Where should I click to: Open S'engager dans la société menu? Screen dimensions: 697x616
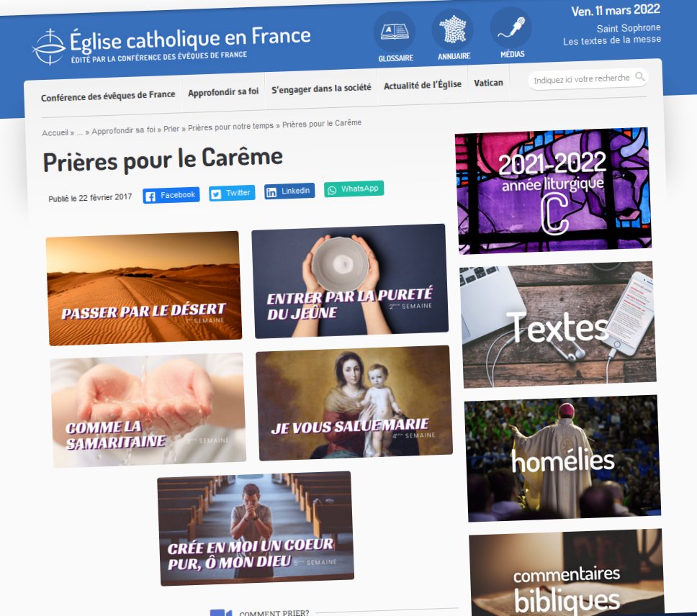pyautogui.click(x=321, y=89)
